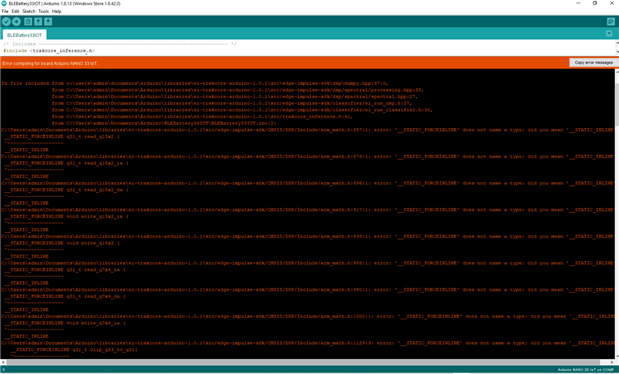The width and height of the screenshot is (619, 374).
Task: Open the Serial Monitor icon
Action: pos(610,22)
